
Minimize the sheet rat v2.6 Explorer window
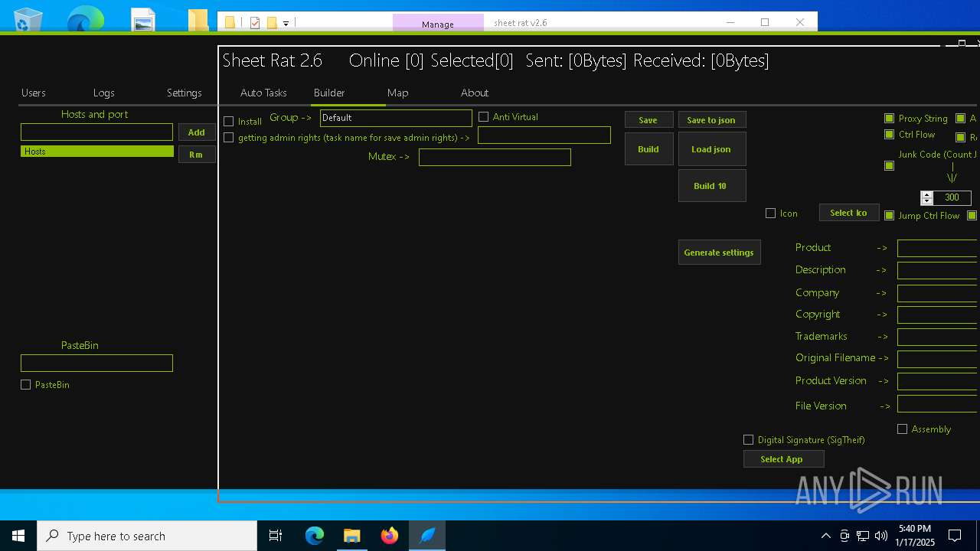729,22
